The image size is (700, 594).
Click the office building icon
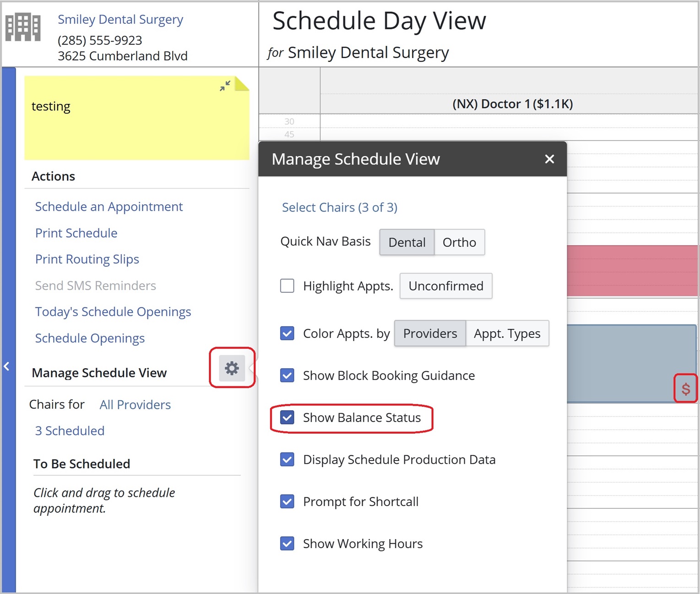point(23,27)
